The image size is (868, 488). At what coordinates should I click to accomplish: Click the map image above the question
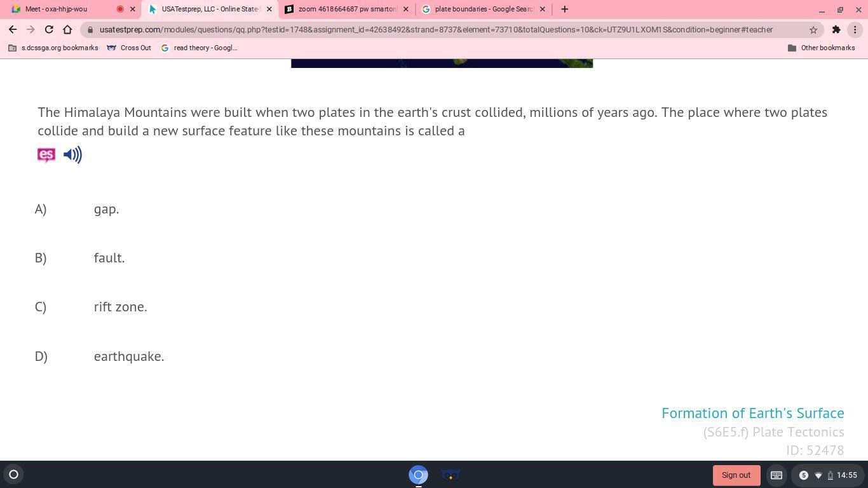442,63
